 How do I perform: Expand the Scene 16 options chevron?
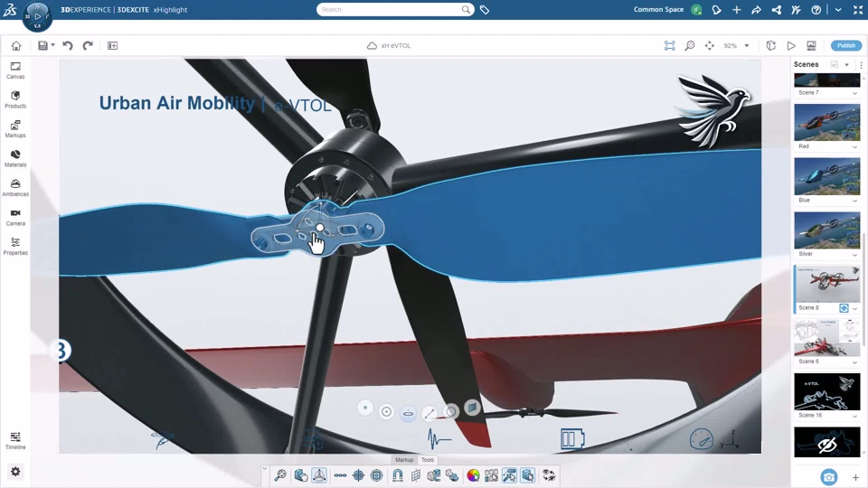point(854,416)
